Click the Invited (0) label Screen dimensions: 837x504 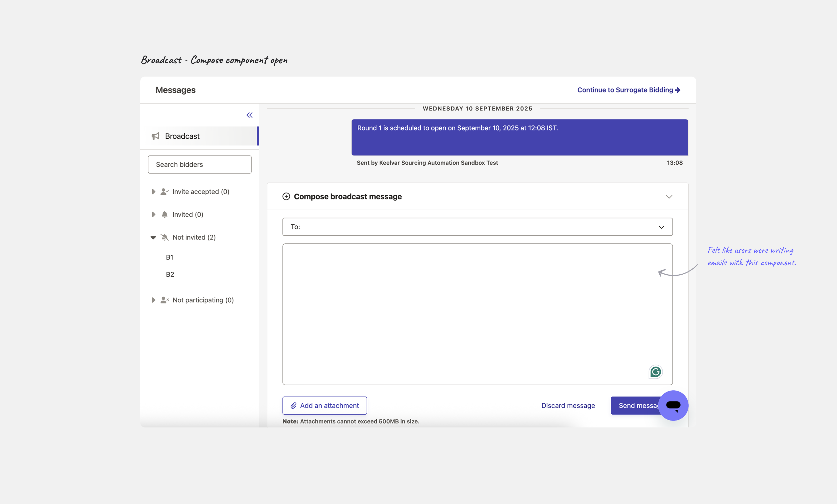(x=188, y=214)
